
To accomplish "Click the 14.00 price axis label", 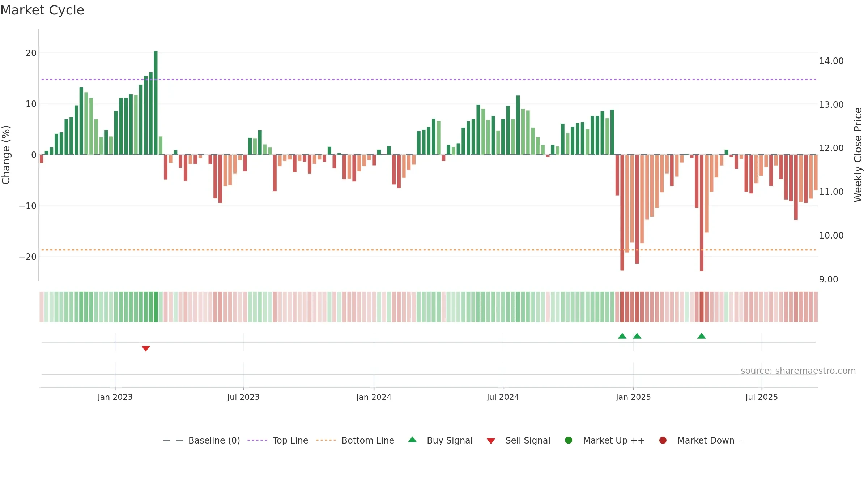I will tap(831, 61).
